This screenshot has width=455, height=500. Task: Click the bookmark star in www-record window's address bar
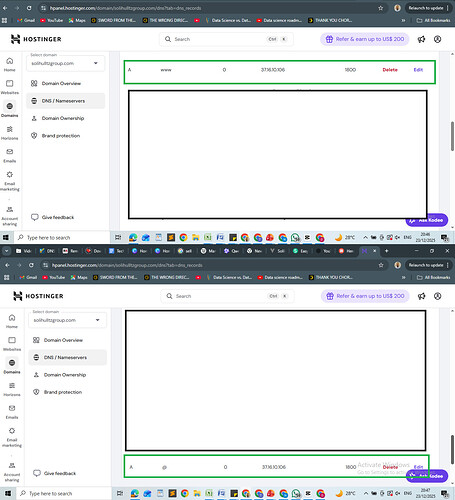coord(381,8)
